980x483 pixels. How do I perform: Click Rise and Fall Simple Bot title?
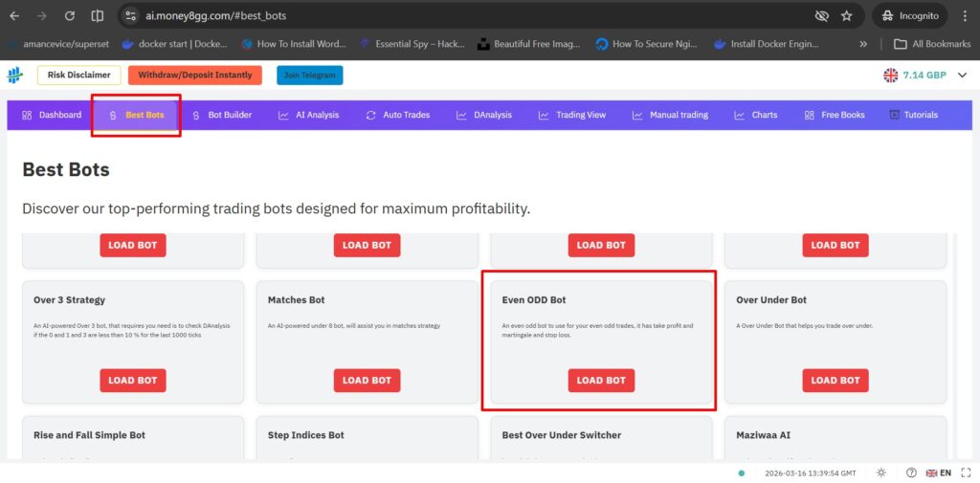pos(89,435)
